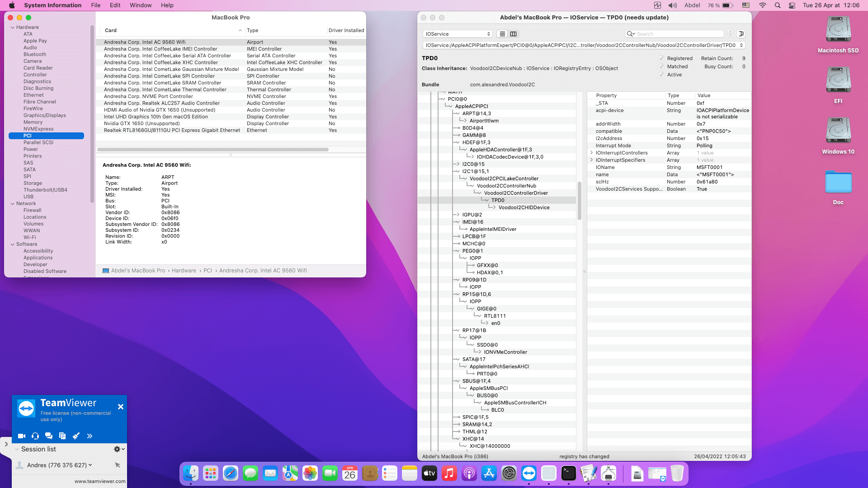This screenshot has width=868, height=488.
Task: Toggle IORegistryExplorer inspector panel button
Action: [741, 34]
